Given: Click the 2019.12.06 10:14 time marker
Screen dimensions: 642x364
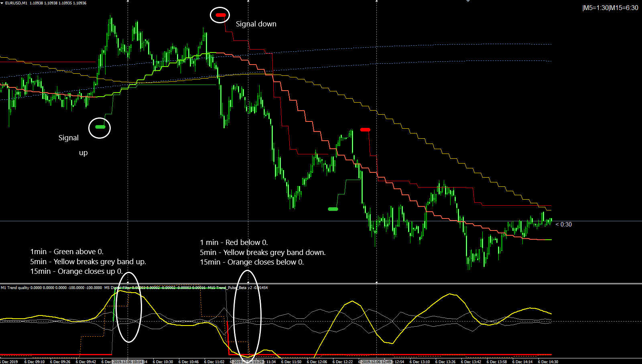Looking at the screenshot, I should coord(128,362).
